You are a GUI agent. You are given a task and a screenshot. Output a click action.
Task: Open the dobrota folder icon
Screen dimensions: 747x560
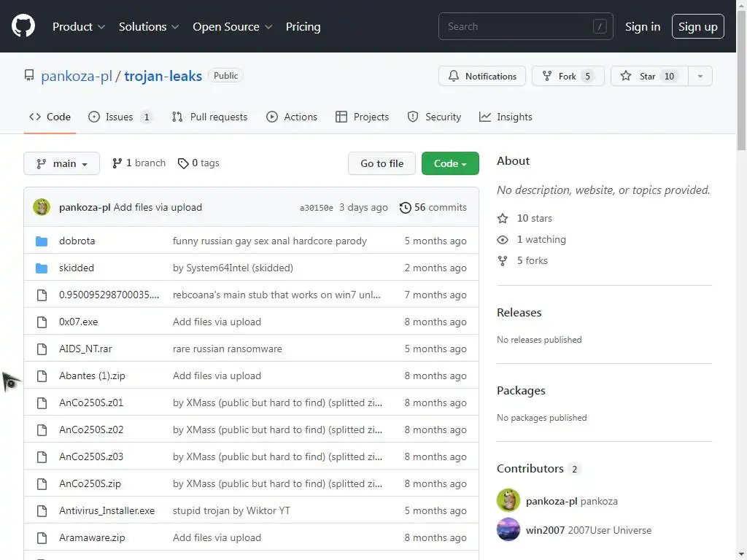pos(42,241)
